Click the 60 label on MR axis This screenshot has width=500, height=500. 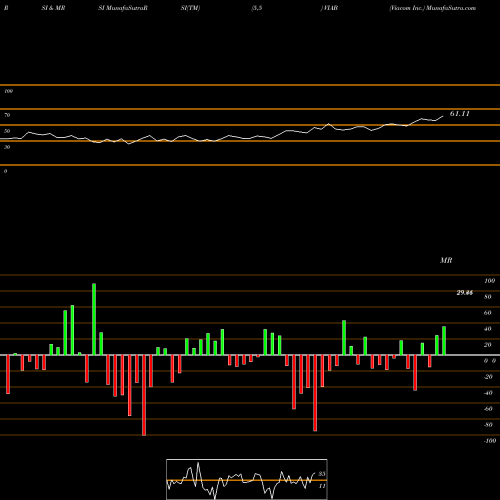tap(488, 313)
